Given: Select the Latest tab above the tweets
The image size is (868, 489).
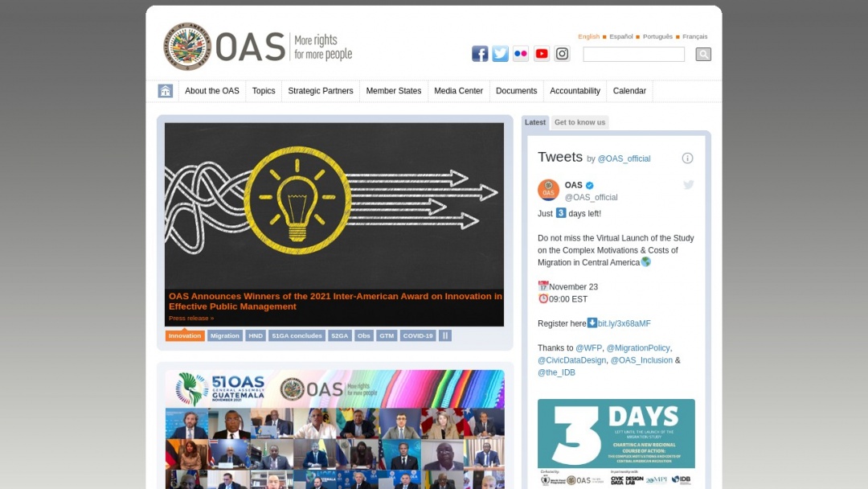Looking at the screenshot, I should click(x=534, y=122).
